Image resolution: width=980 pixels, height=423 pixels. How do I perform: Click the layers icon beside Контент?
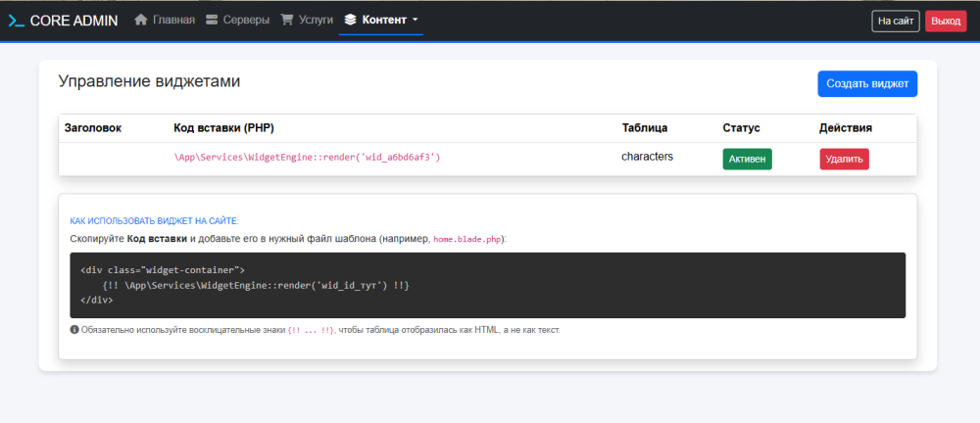(351, 20)
